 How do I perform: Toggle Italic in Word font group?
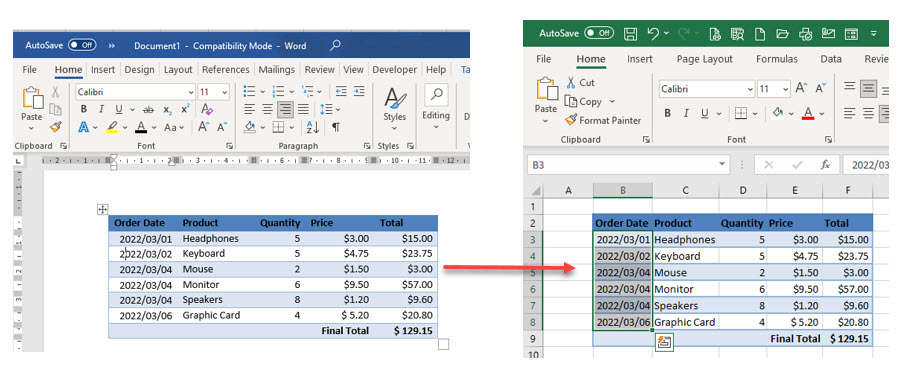coord(101,109)
